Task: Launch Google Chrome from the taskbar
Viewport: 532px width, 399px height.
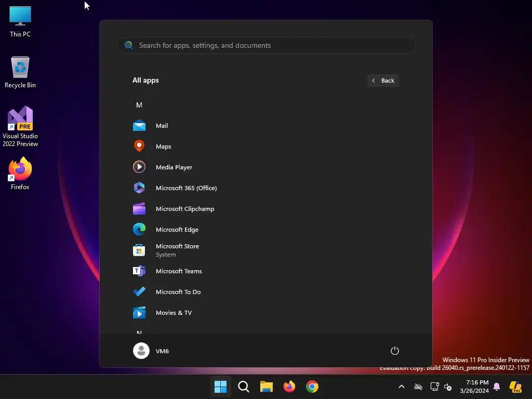Action: 312,387
